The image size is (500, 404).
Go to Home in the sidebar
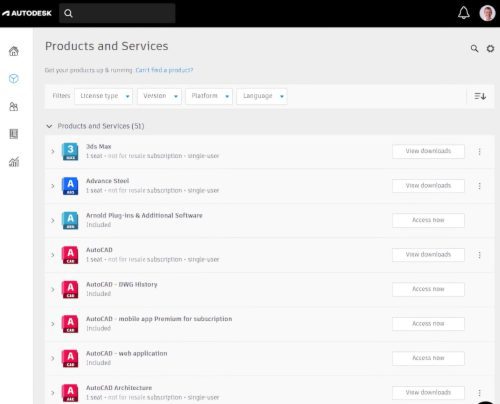pyautogui.click(x=14, y=51)
